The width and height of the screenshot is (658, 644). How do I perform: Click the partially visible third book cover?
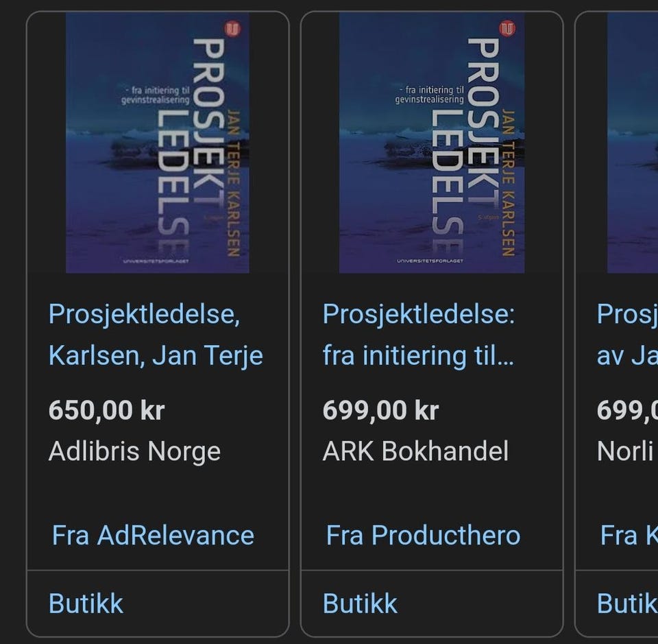coord(632,143)
